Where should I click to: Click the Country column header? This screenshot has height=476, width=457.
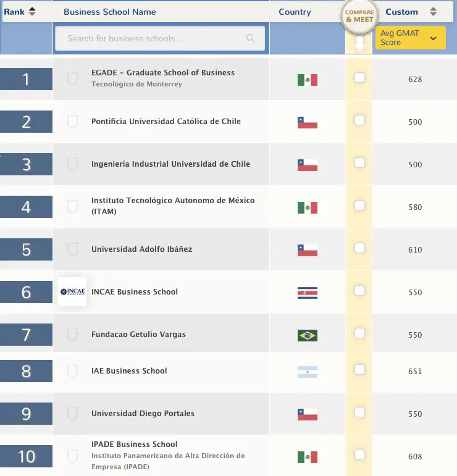pos(295,12)
